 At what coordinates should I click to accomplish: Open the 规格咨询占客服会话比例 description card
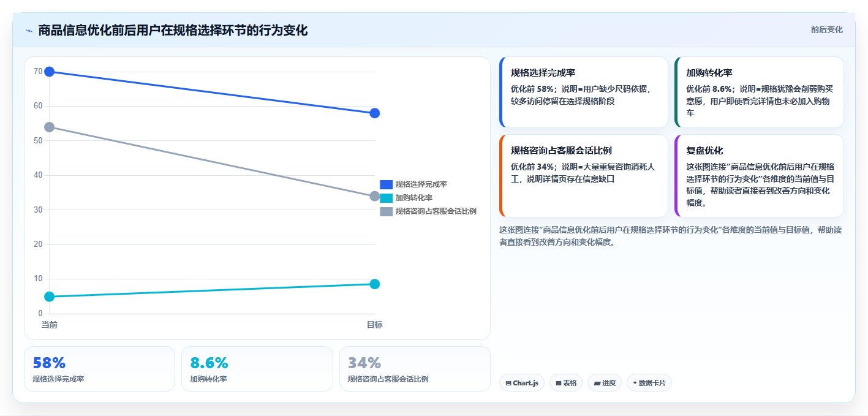click(584, 176)
